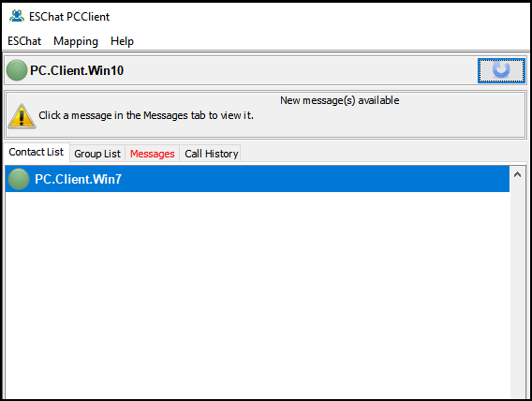
Task: Switch to the Group List tab
Action: click(x=97, y=154)
